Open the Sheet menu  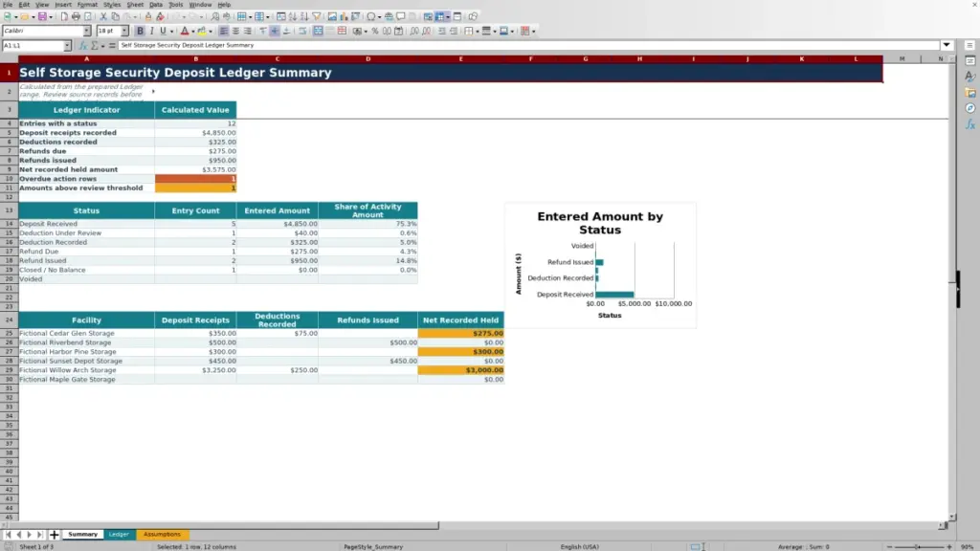pos(135,5)
